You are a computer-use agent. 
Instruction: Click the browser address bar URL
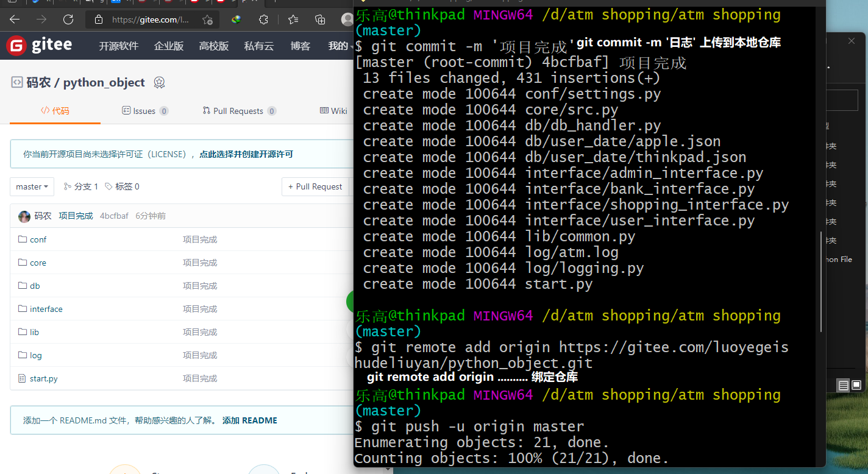(151, 19)
